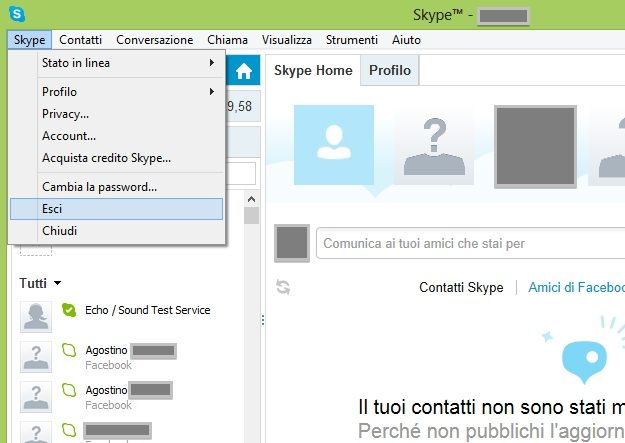Sign out by choosing Esci
The image size is (625, 443).
[x=117, y=209]
